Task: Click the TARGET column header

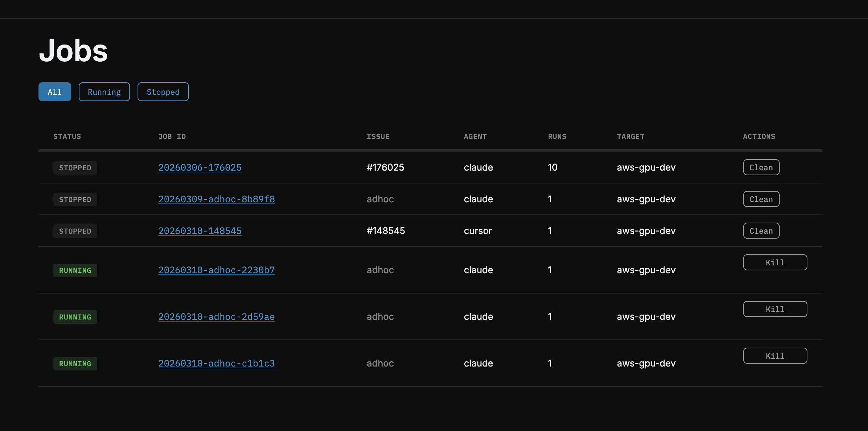Action: [x=630, y=136]
